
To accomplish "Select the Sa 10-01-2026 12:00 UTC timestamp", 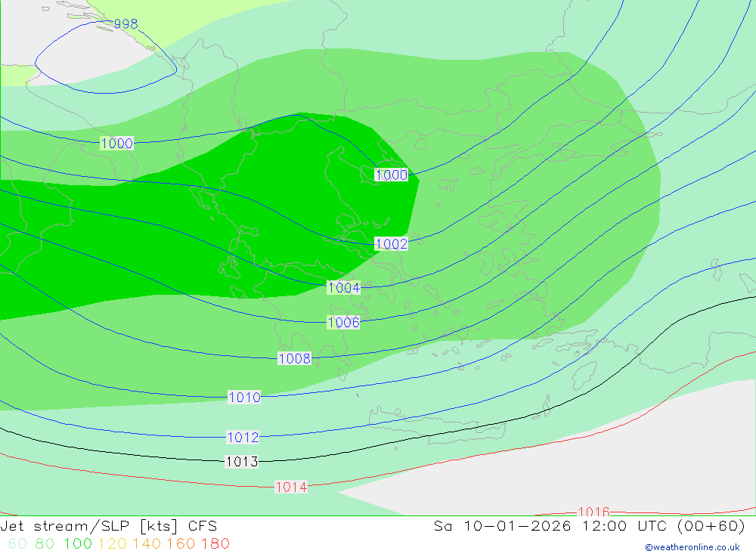I will 589,526.
